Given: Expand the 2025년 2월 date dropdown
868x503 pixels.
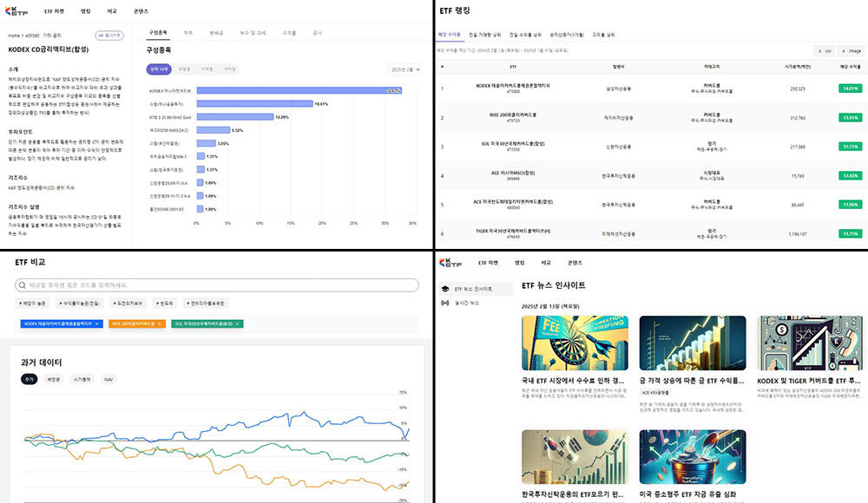Looking at the screenshot, I should 404,69.
